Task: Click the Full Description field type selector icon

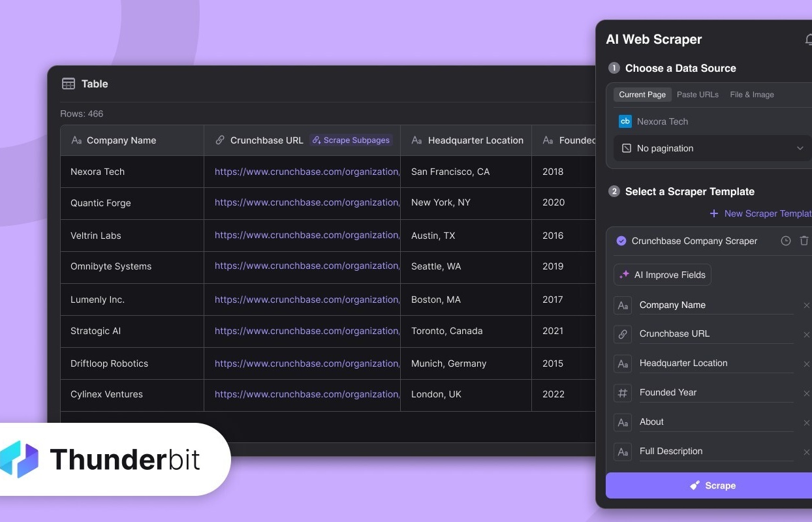Action: (623, 452)
